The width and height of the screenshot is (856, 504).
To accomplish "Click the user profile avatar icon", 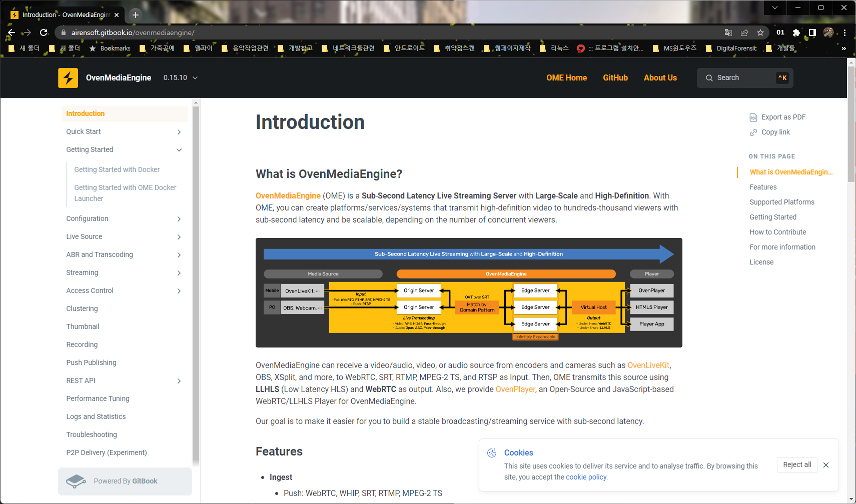I will pos(828,32).
